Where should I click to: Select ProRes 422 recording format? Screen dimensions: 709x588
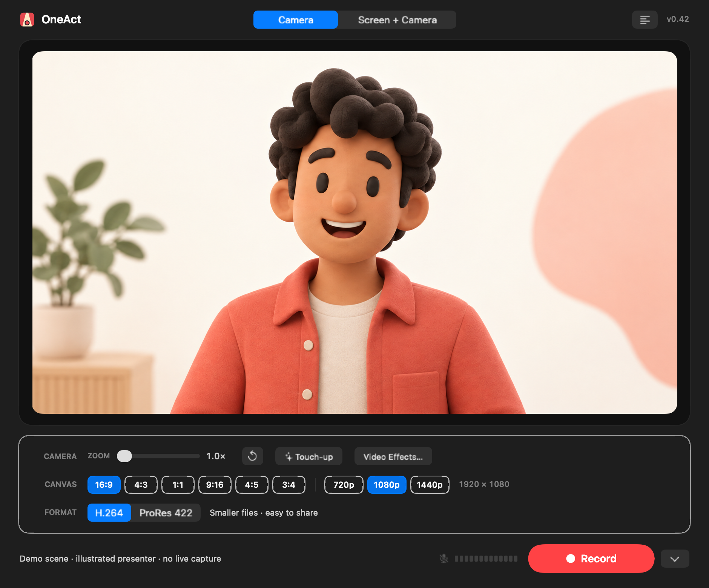(166, 513)
